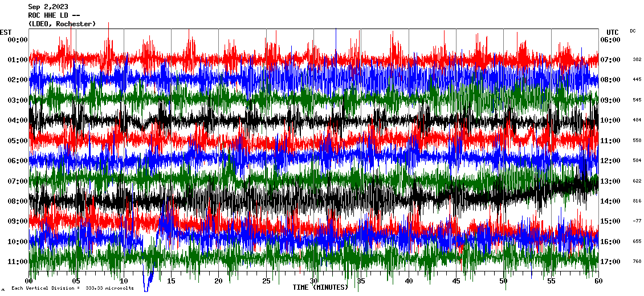Click the DC offset value 816
The height and width of the screenshot is (296, 644).
(637, 201)
